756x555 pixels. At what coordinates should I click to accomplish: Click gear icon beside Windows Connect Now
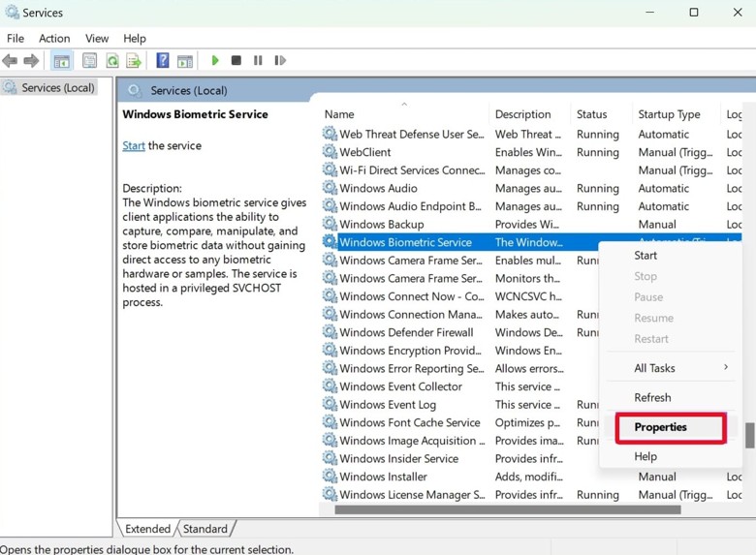point(330,295)
